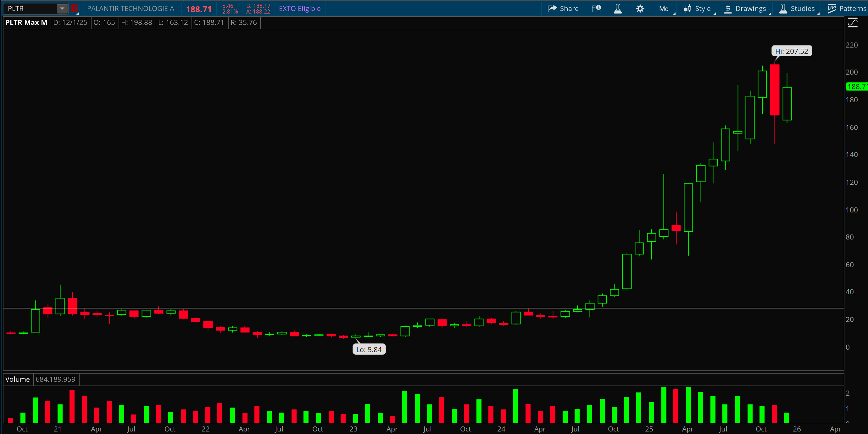The image size is (868, 434).
Task: Click the Volume study label
Action: [18, 379]
